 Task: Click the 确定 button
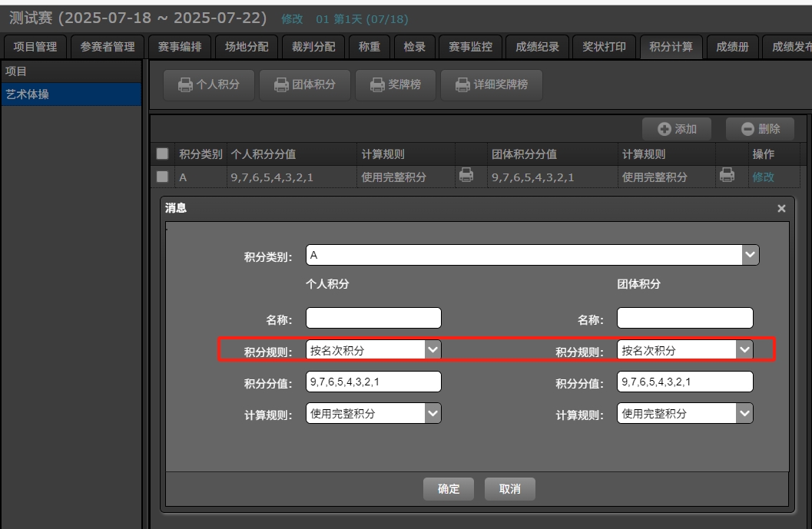click(449, 489)
